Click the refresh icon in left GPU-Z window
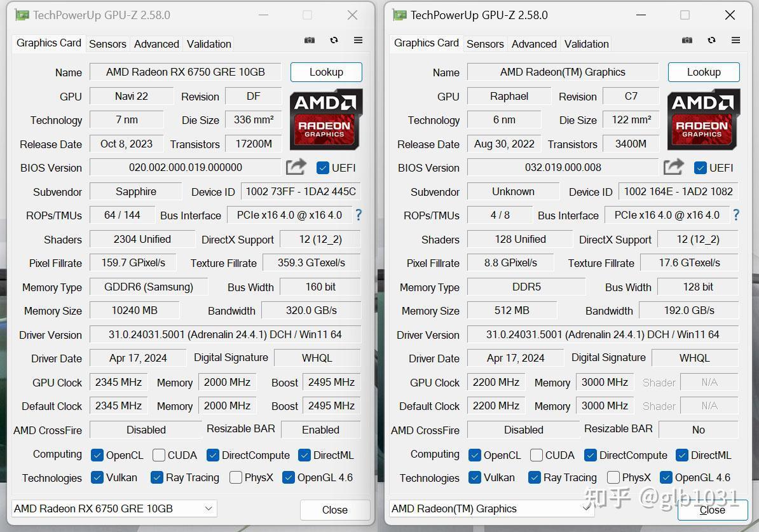The height and width of the screenshot is (532, 759). (x=334, y=40)
